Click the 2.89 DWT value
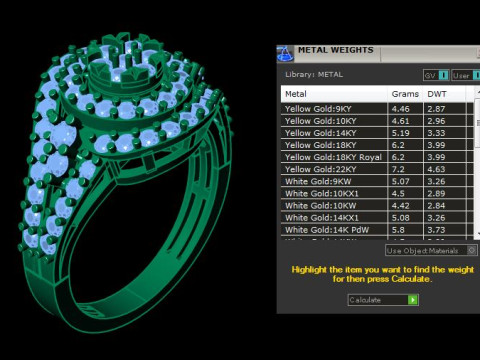This screenshot has height=360, width=480. [436, 194]
